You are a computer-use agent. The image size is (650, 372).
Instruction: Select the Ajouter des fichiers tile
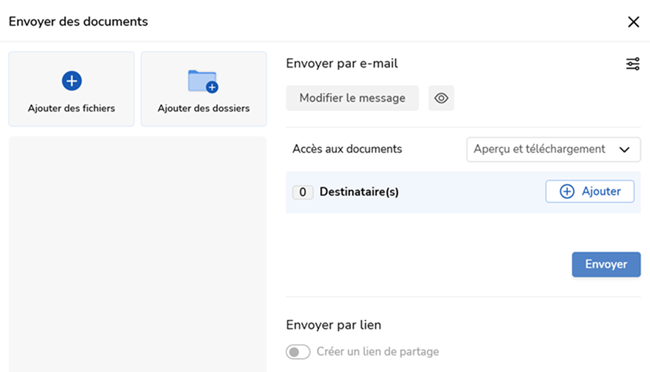point(71,89)
